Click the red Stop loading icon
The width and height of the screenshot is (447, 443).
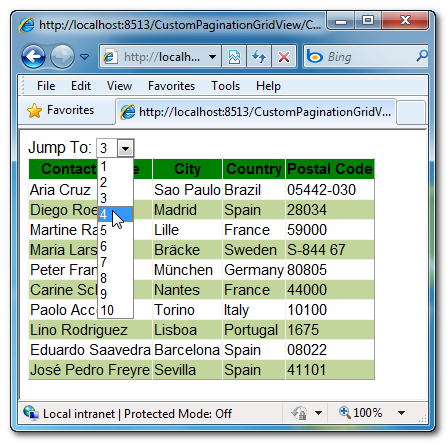284,57
